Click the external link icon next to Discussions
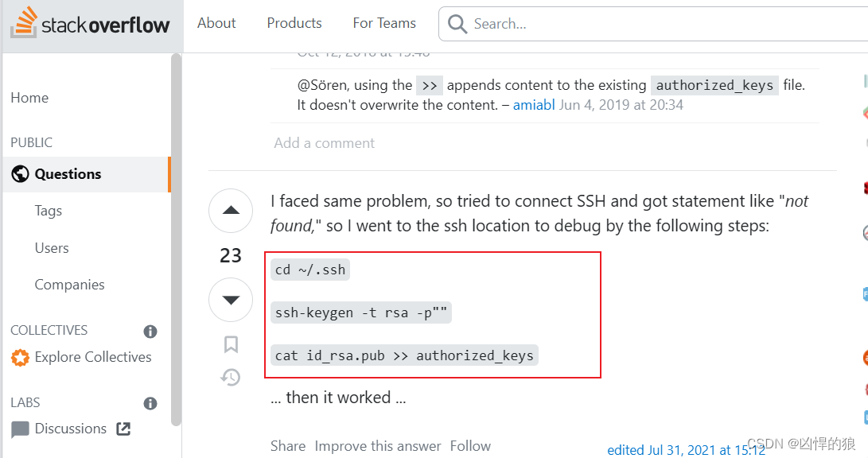Image resolution: width=868 pixels, height=458 pixels. (x=123, y=429)
